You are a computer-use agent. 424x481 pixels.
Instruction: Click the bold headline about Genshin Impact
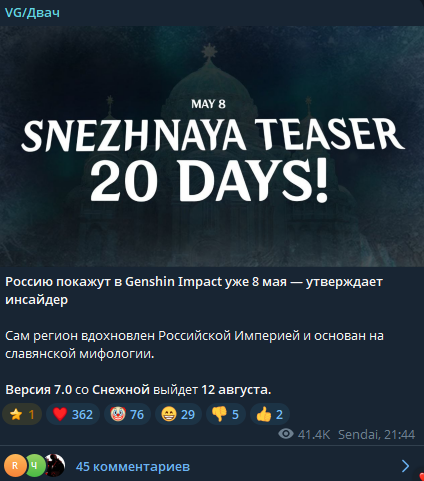[x=194, y=291]
